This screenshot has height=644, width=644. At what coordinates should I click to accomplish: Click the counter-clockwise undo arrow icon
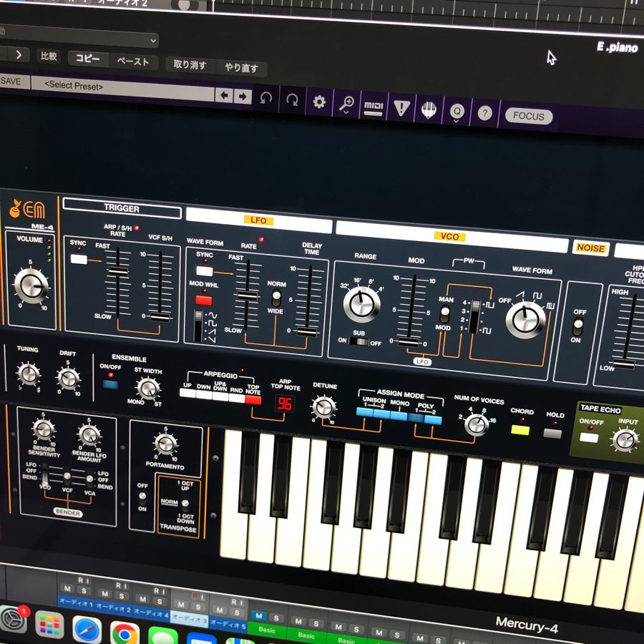tap(266, 99)
